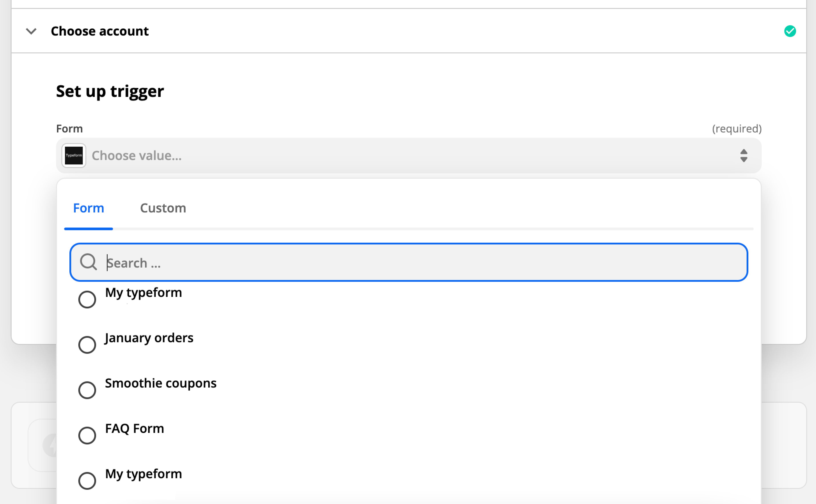Click the magnifying glass search icon
Screen dimensions: 816x504
pyautogui.click(x=88, y=262)
